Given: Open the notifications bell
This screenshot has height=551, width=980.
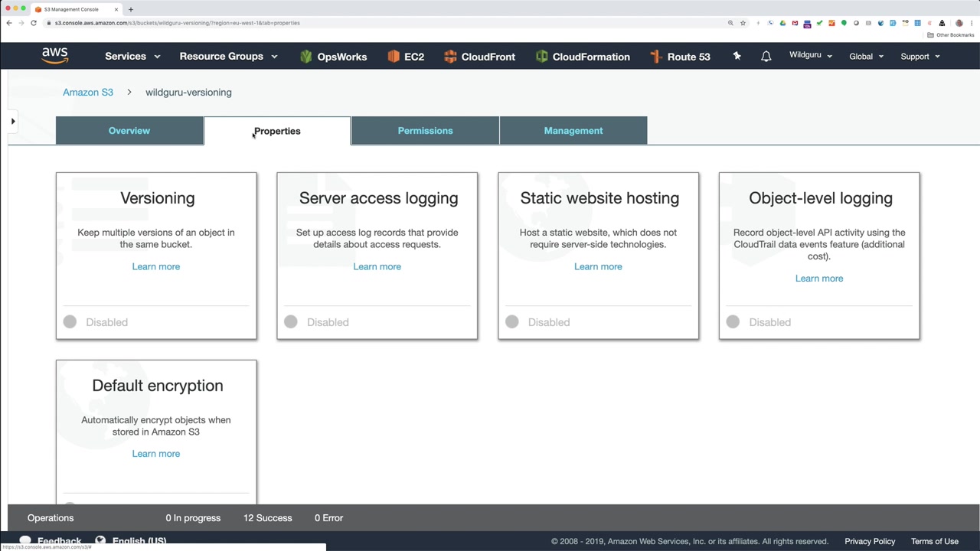Looking at the screenshot, I should click(x=766, y=57).
